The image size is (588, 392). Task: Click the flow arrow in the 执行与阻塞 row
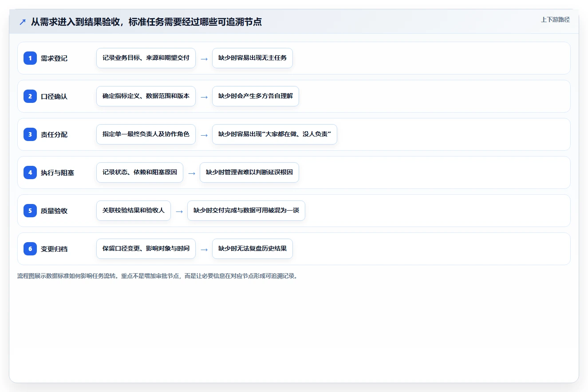pyautogui.click(x=192, y=173)
